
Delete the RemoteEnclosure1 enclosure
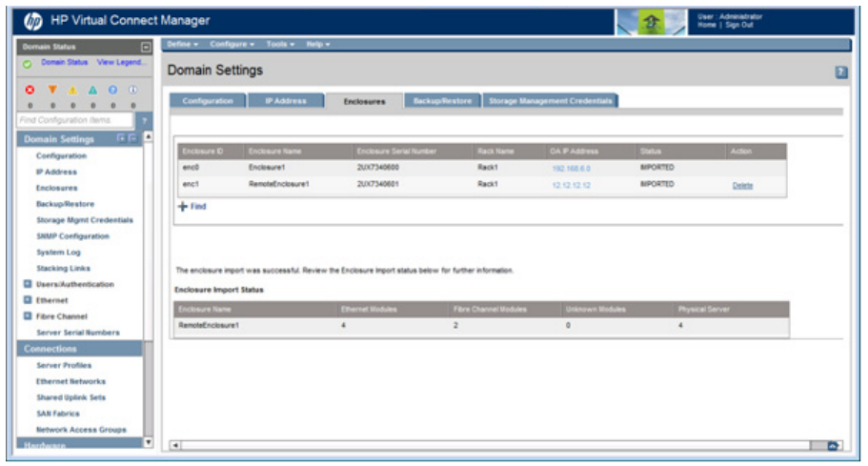click(x=742, y=186)
